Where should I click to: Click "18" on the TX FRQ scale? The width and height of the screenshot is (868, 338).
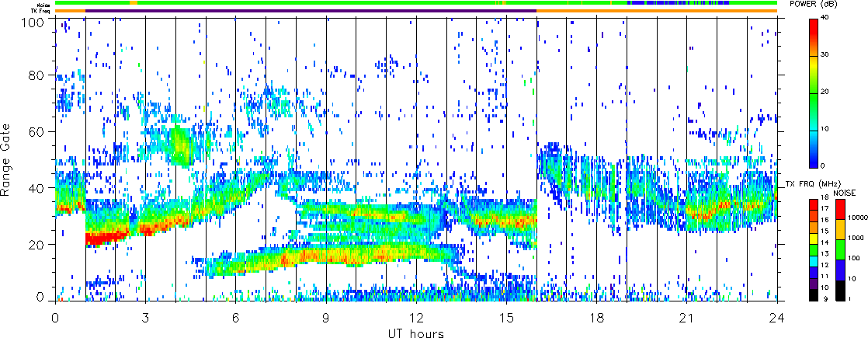[825, 197]
